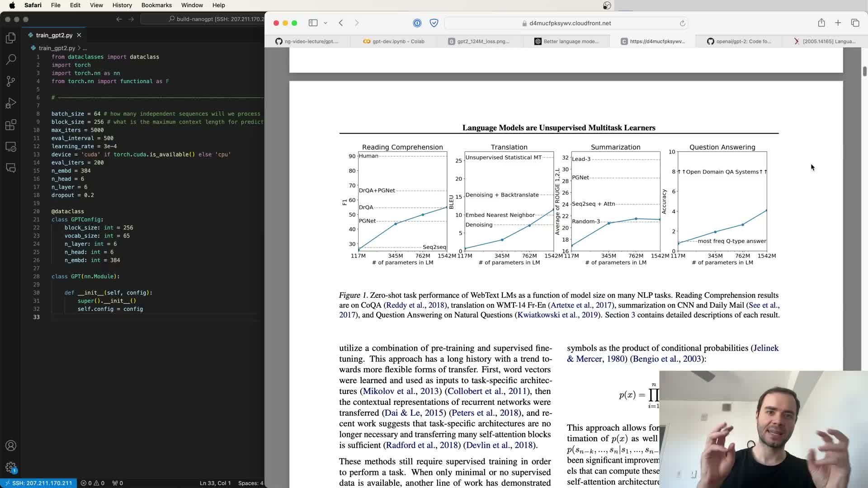Open the Run and Debug view
The height and width of the screenshot is (488, 868).
(x=11, y=103)
